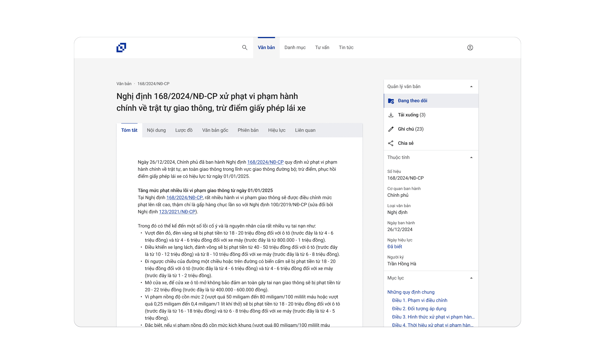
Task: Click the download icon beside Tải xuống
Action: tap(391, 115)
